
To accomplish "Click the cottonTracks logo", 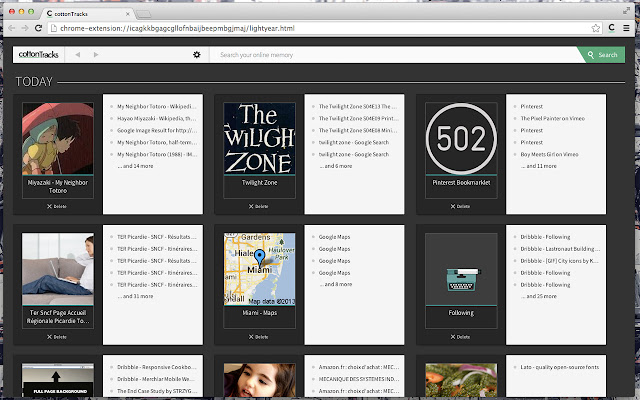I will click(39, 55).
